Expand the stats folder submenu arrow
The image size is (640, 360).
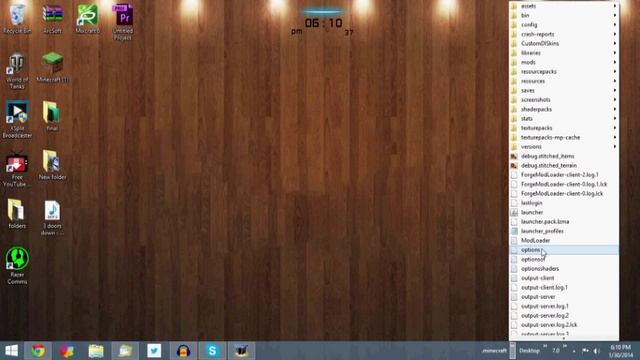coord(615,118)
